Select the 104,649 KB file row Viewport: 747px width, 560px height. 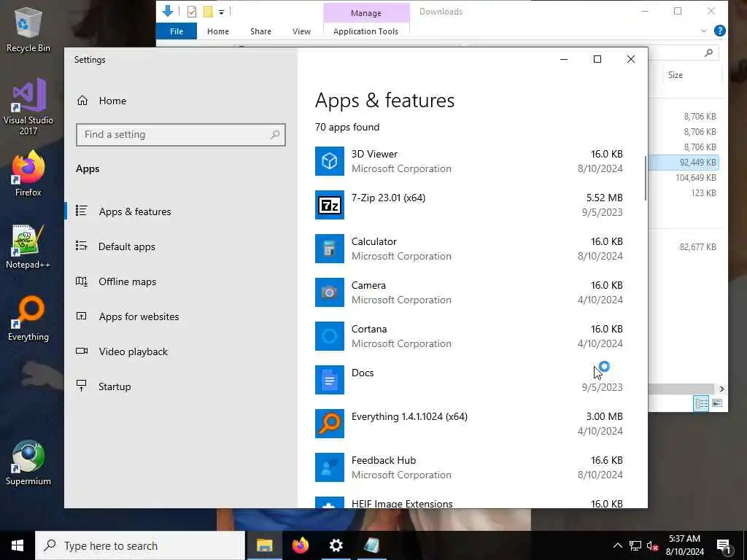(x=684, y=178)
